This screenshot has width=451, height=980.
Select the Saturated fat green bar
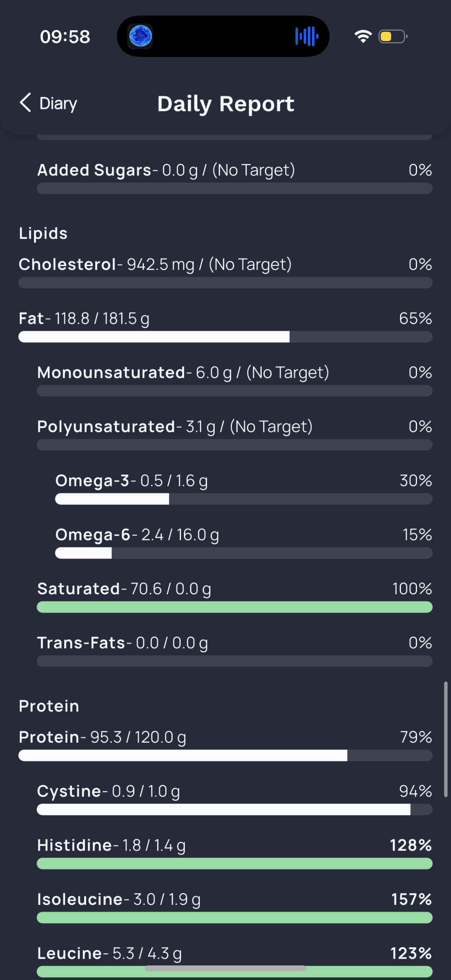pyautogui.click(x=234, y=607)
